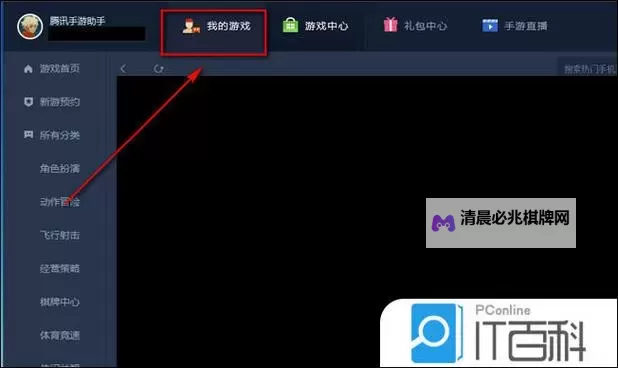Choose the 体育竞速 category
This screenshot has width=618, height=368.
60,335
